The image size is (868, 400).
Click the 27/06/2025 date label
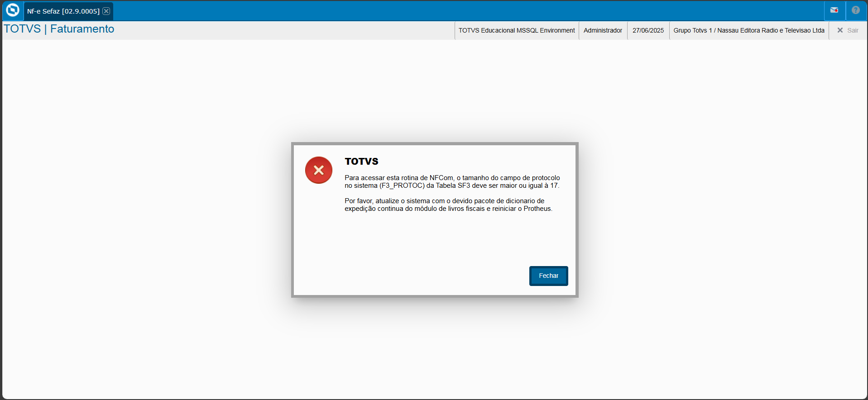[648, 30]
